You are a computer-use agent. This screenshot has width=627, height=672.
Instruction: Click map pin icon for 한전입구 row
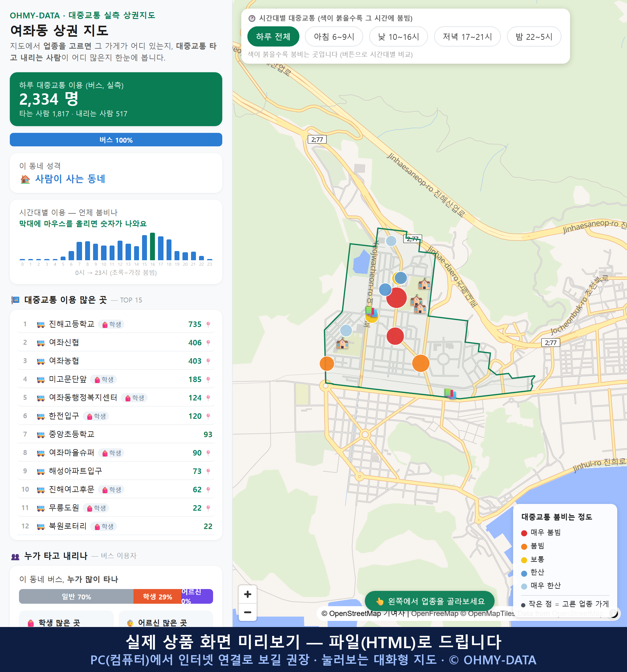coord(208,416)
